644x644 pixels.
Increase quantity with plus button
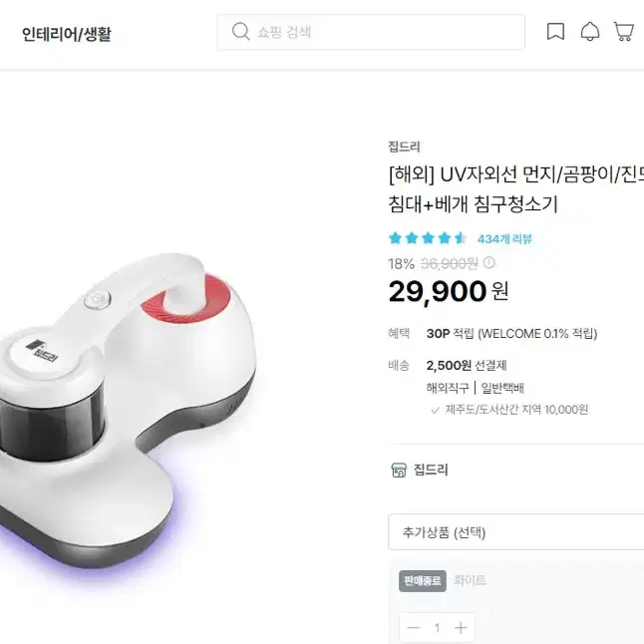point(461,628)
